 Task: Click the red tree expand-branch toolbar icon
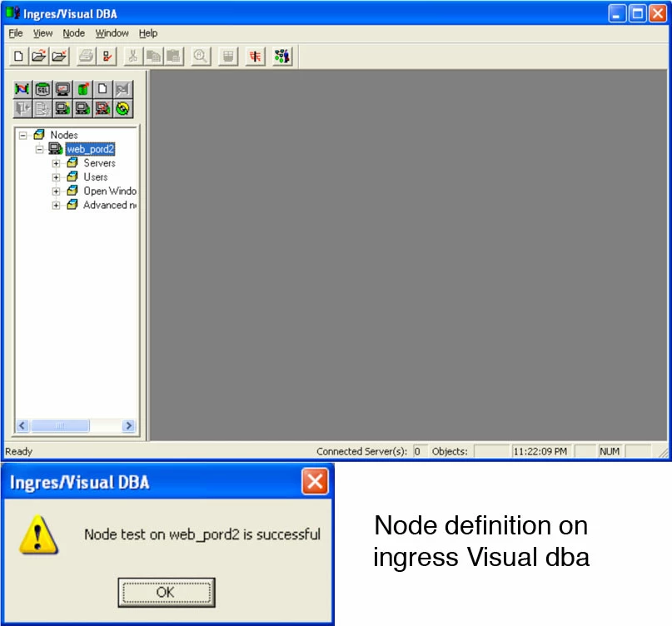[256, 56]
